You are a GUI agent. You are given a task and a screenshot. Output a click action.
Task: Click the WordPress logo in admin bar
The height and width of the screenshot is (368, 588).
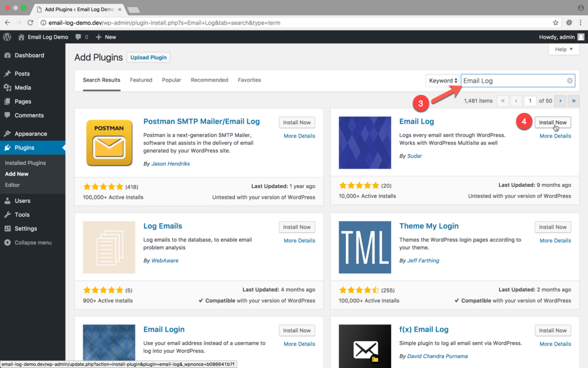point(7,37)
